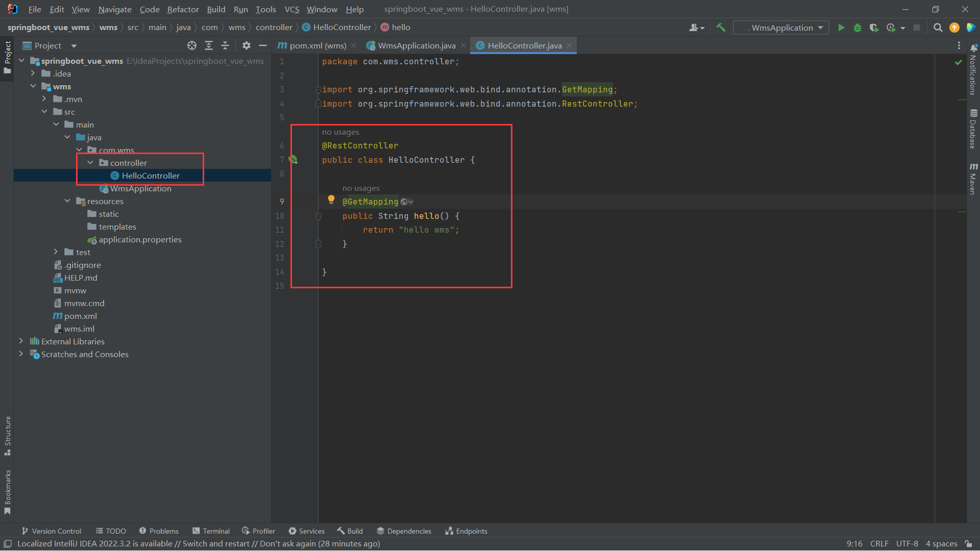Open Search Everywhere
The height and width of the screenshot is (551, 980).
coord(938,28)
